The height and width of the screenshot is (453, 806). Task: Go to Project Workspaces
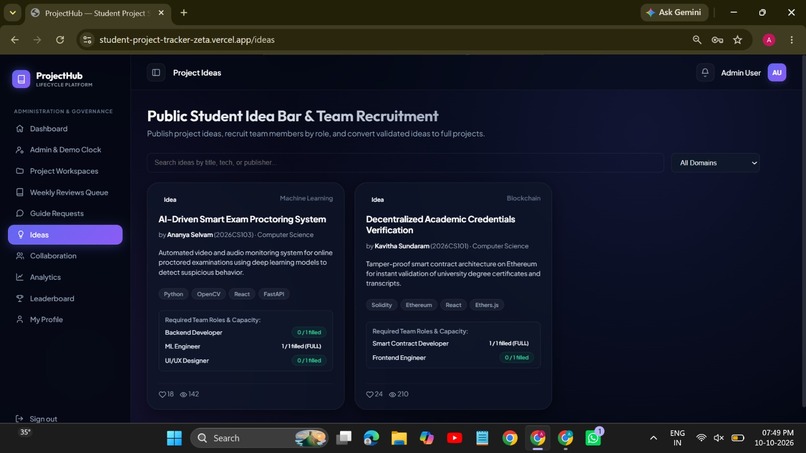coord(65,171)
